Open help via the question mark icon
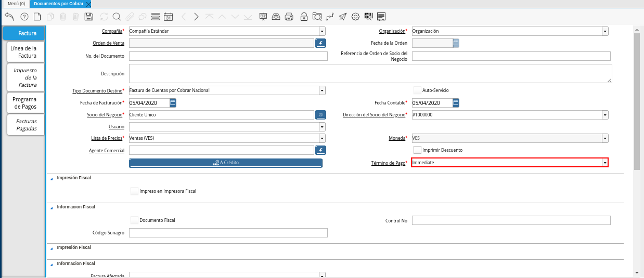Screen dimensions: 644x278 24,17
